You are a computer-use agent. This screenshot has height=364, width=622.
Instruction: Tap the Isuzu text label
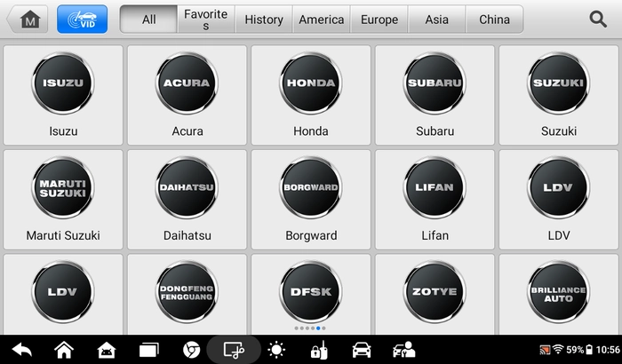tap(63, 131)
